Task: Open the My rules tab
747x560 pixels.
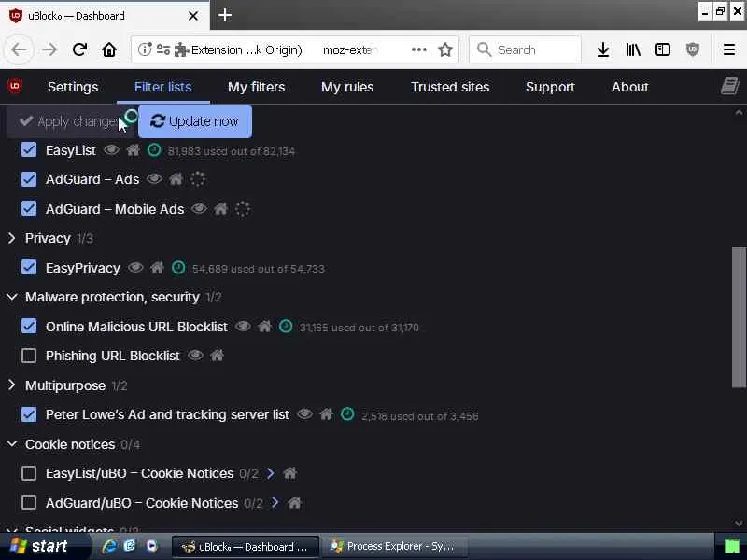Action: (x=347, y=87)
